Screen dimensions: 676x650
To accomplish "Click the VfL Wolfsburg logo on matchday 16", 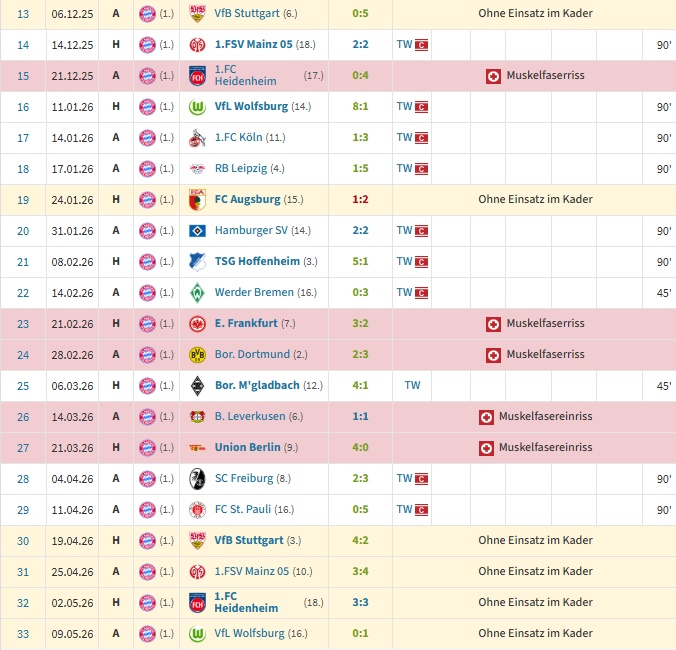I will tap(197, 107).
